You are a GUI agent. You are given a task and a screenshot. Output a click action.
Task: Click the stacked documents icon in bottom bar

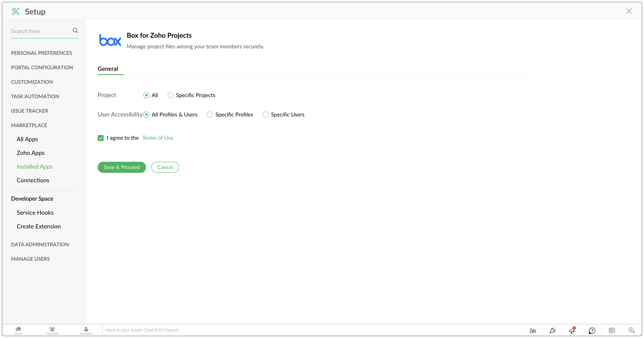(x=612, y=331)
